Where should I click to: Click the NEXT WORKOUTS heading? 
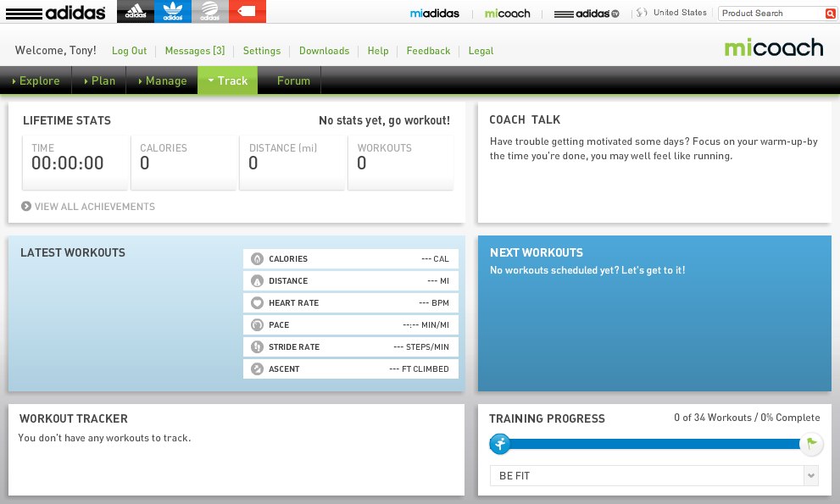point(537,252)
